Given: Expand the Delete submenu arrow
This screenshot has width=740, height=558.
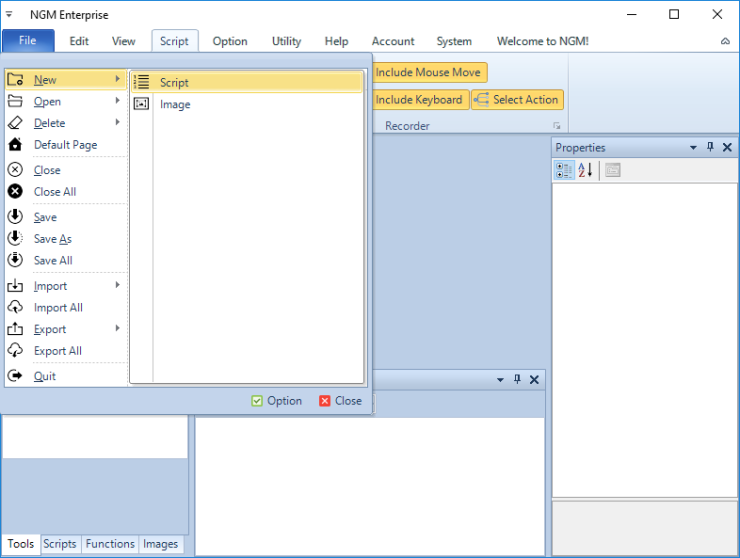Looking at the screenshot, I should (x=117, y=123).
